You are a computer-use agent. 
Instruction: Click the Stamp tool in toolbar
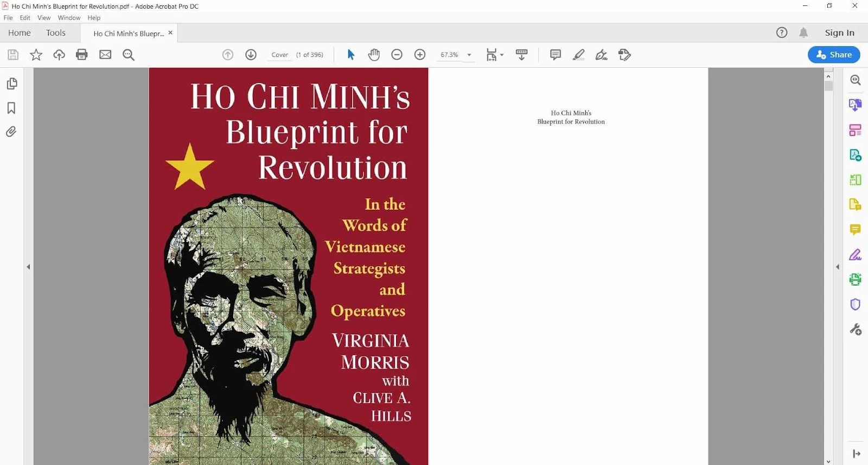pos(625,55)
